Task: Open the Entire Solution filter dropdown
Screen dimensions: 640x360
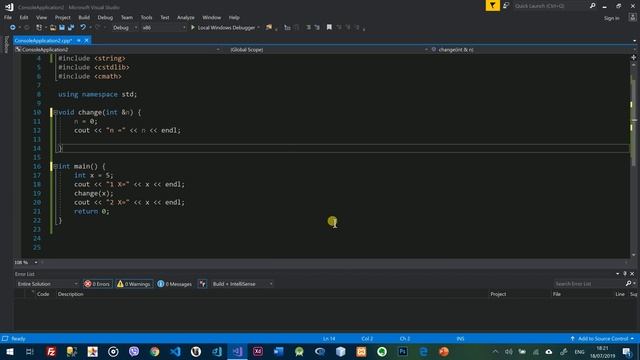Action: [47, 284]
